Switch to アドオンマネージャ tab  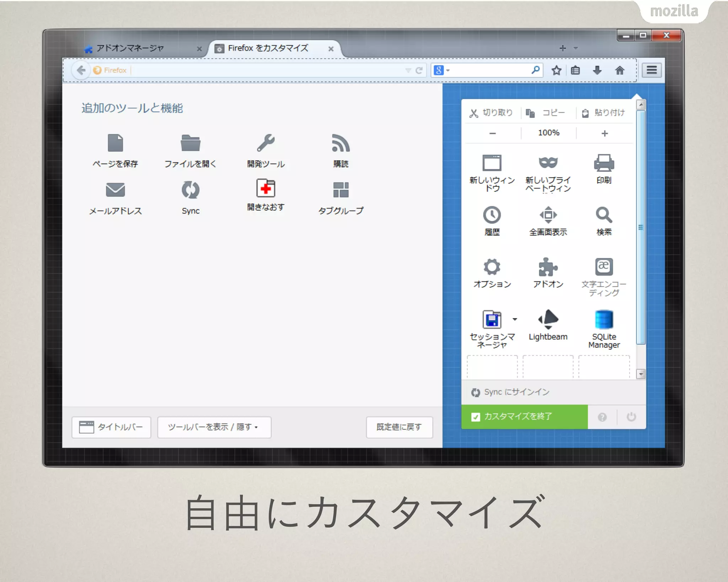(130, 48)
